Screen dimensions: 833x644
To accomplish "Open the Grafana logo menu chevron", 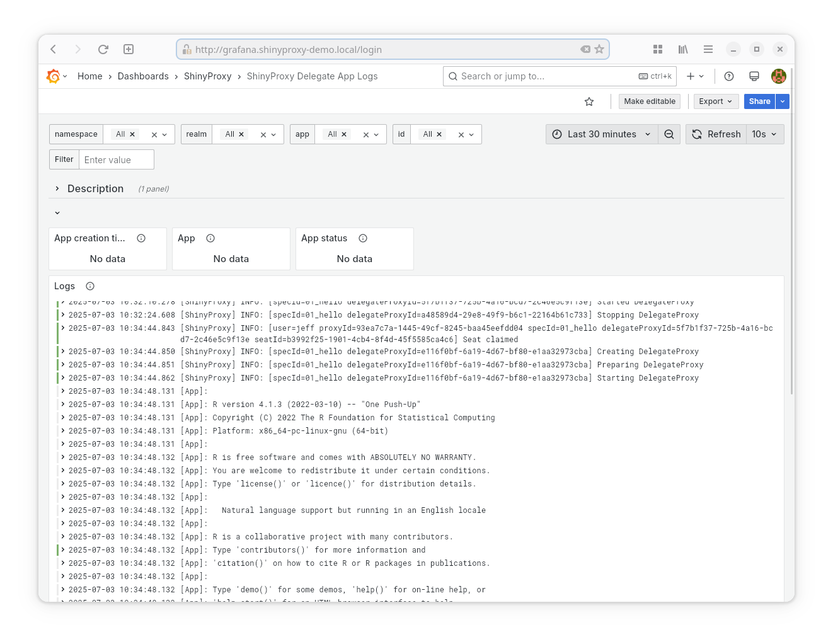I will (65, 76).
